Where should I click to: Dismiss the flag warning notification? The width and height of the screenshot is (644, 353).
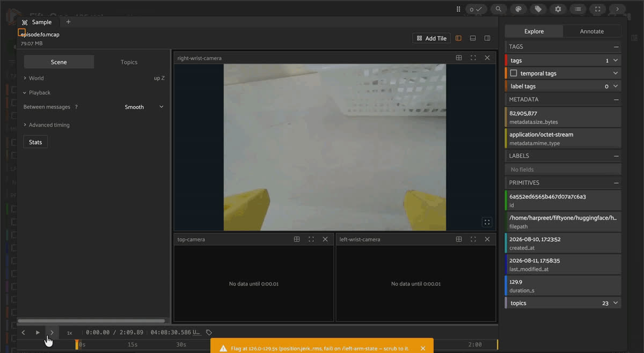point(423,348)
